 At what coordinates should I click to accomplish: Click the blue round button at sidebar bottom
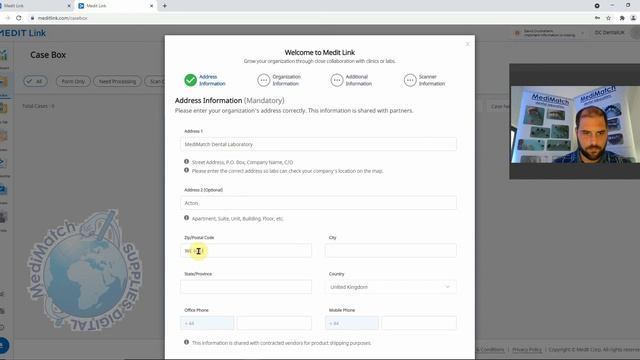point(3,345)
